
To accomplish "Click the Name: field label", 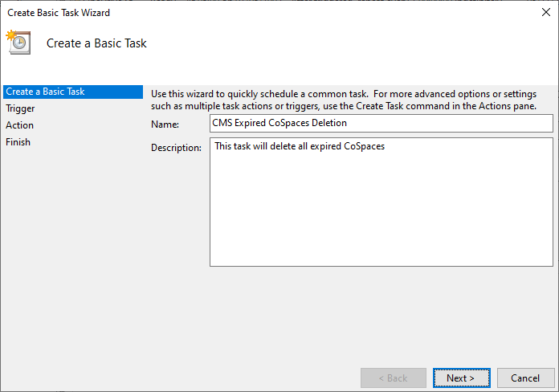I will pos(165,125).
